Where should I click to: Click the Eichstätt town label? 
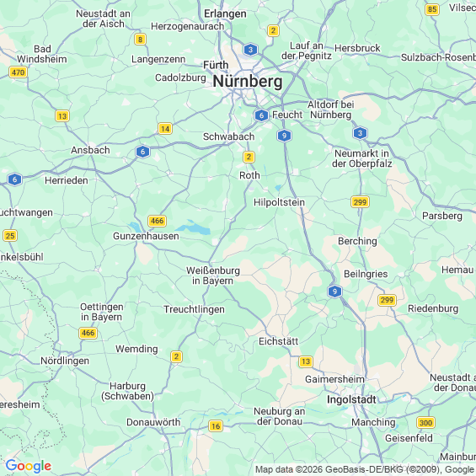278,341
